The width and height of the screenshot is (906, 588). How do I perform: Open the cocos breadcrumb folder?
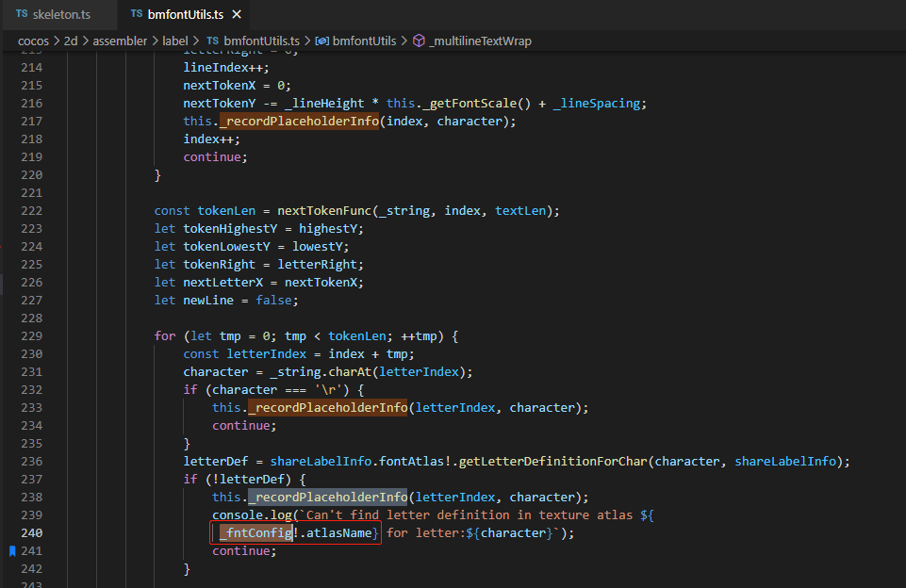click(x=34, y=41)
